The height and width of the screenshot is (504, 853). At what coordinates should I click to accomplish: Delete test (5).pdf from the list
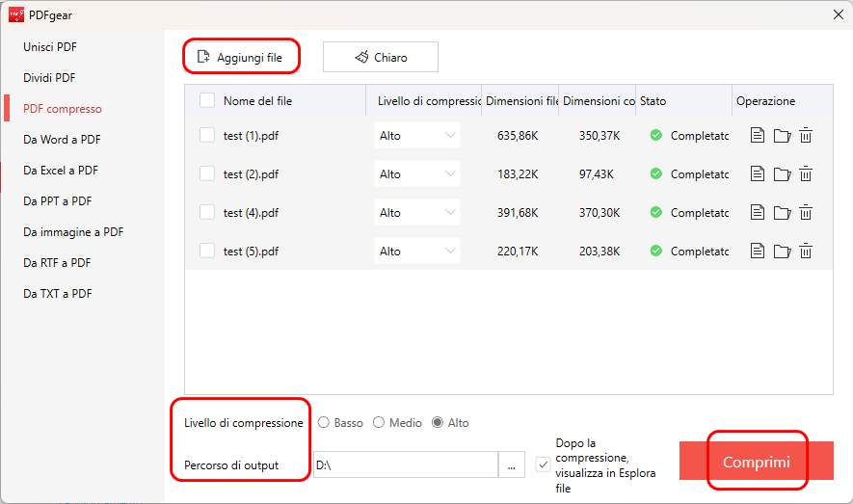tap(806, 252)
